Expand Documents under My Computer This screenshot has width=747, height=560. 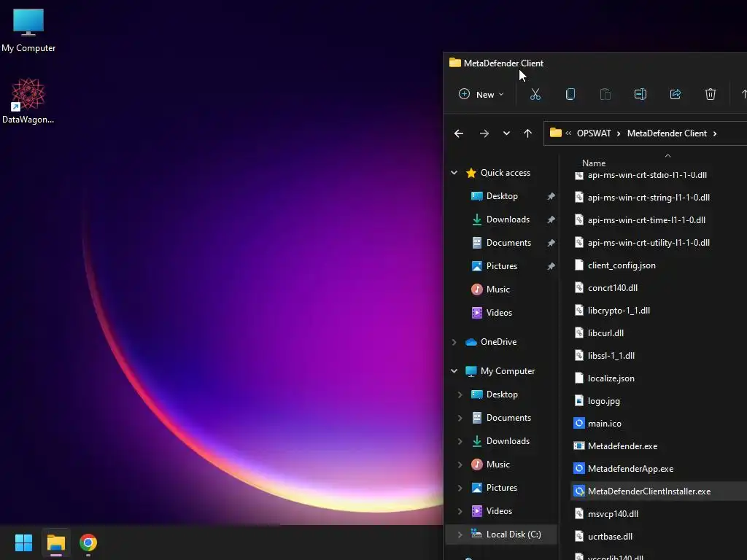tap(460, 418)
